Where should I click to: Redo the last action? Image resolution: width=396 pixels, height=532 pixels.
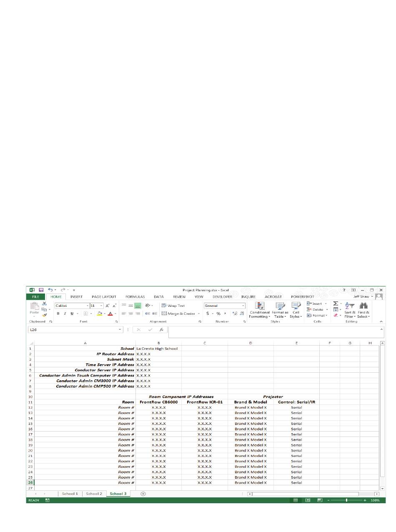pyautogui.click(x=63, y=290)
